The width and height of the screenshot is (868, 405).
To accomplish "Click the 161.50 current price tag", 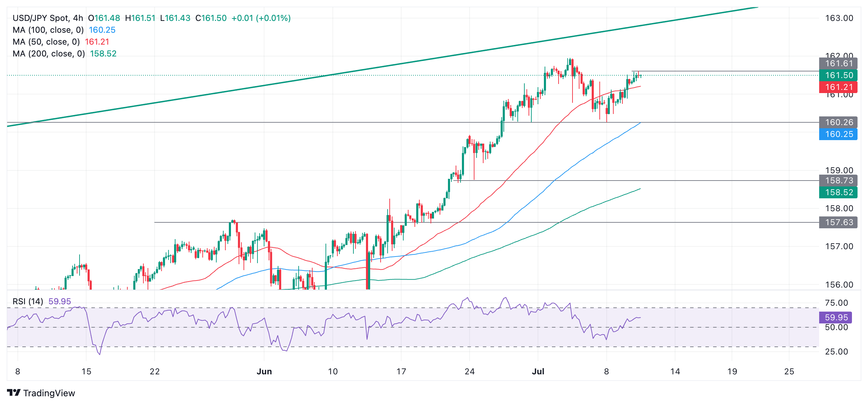I will (x=838, y=75).
